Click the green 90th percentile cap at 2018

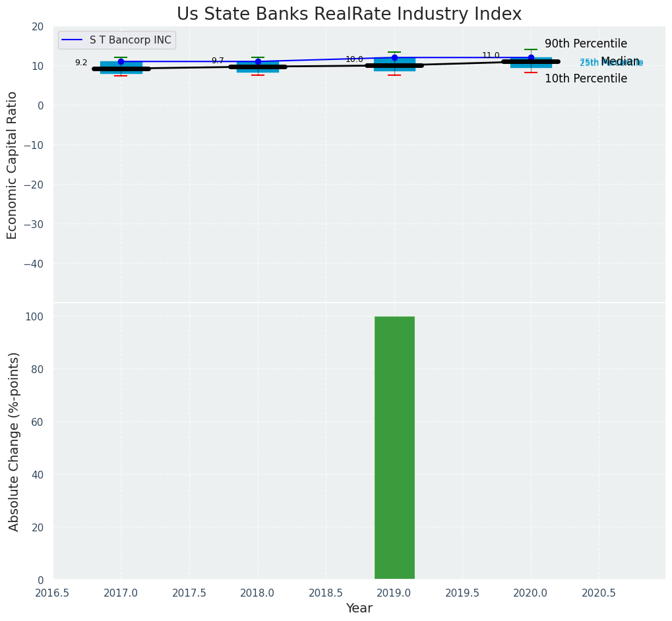click(258, 57)
